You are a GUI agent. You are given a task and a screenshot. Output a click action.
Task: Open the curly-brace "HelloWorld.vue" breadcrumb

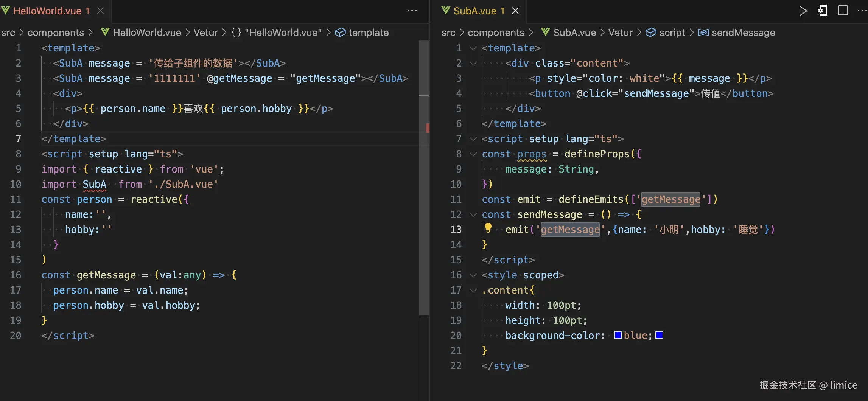click(277, 33)
